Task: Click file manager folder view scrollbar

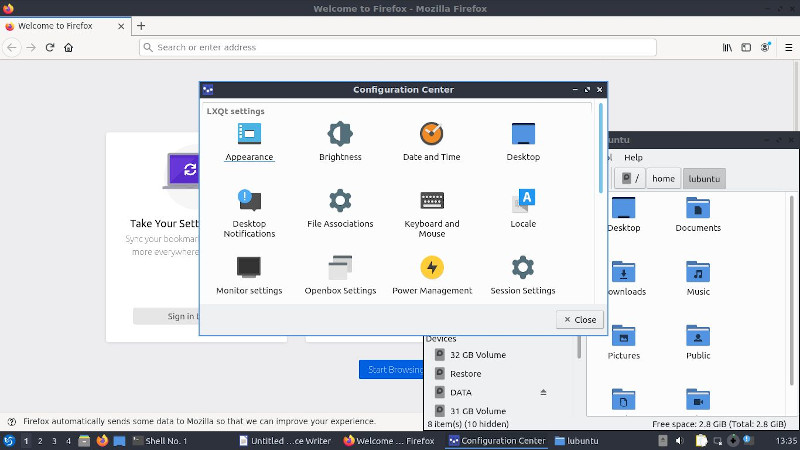Action: tap(791, 290)
